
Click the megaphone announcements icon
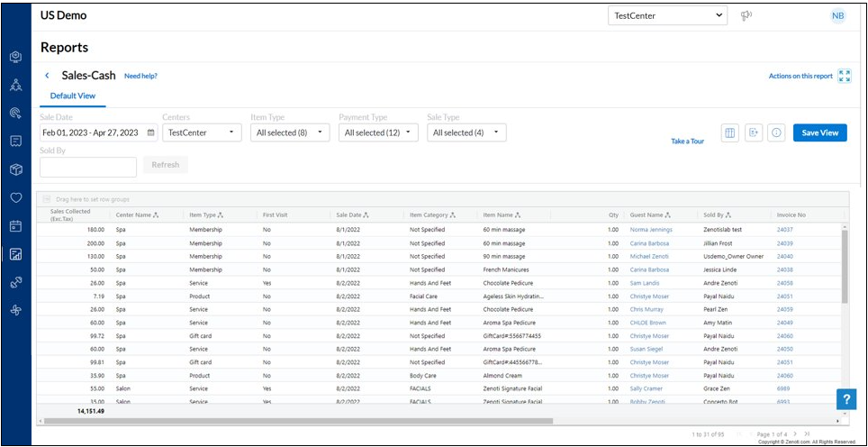pyautogui.click(x=746, y=15)
